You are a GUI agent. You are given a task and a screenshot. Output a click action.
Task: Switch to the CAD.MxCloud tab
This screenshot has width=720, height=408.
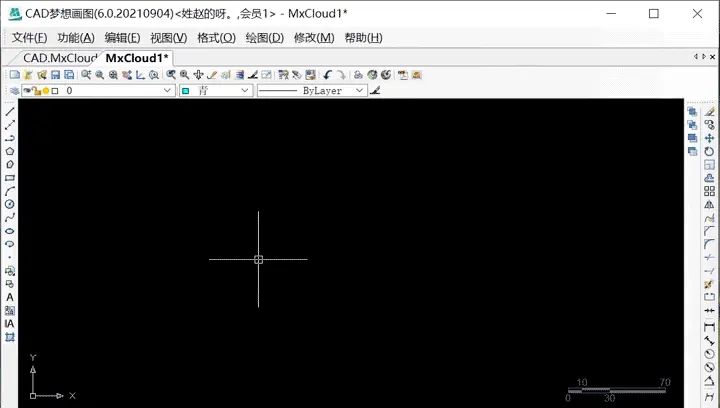[x=59, y=58]
